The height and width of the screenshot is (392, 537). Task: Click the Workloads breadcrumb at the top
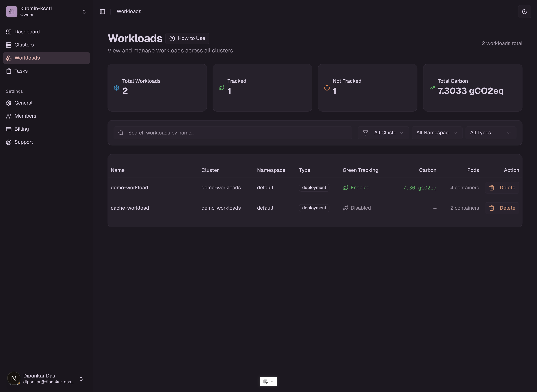point(129,11)
